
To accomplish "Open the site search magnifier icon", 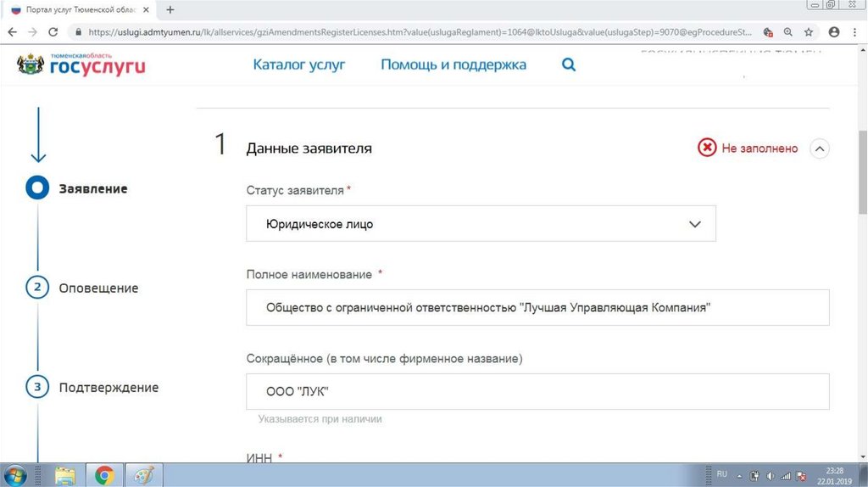I will [x=569, y=64].
